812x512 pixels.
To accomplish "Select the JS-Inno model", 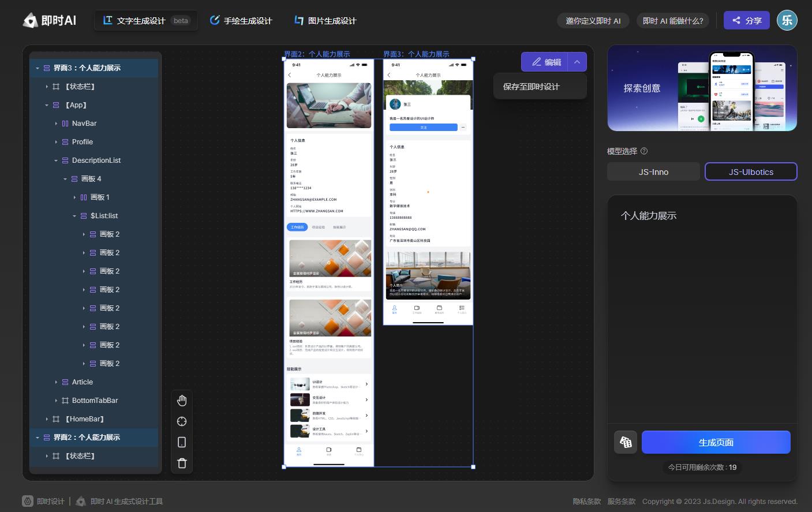I will click(x=653, y=171).
